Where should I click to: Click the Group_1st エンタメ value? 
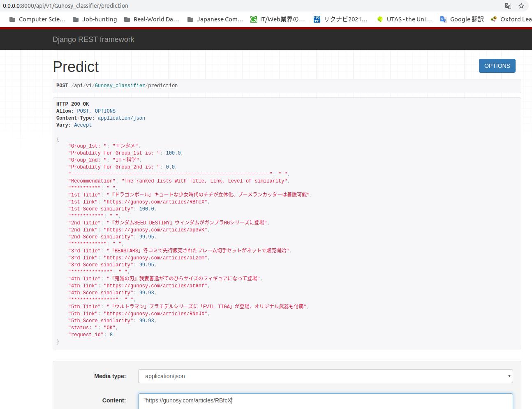tap(125, 146)
